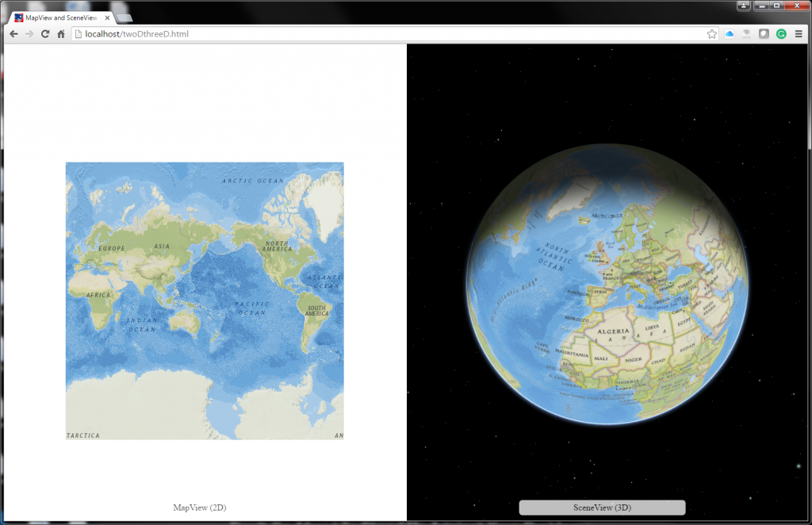Click the 2D world map view
Screen dimensions: 812x525
tap(205, 301)
